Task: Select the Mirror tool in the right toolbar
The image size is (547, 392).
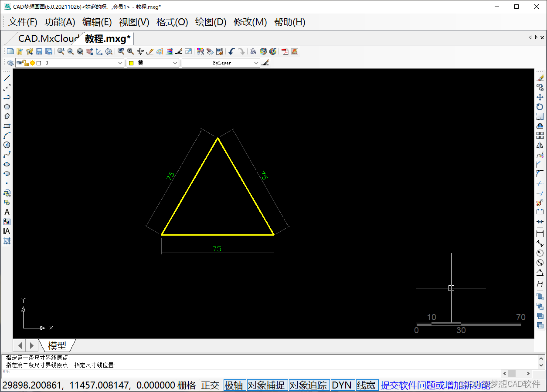Action: click(540, 145)
